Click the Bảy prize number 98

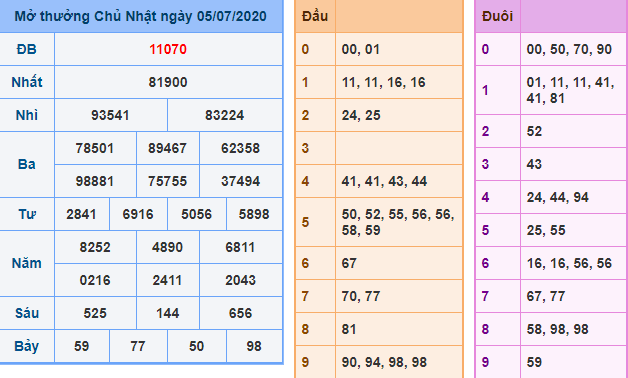coord(254,346)
